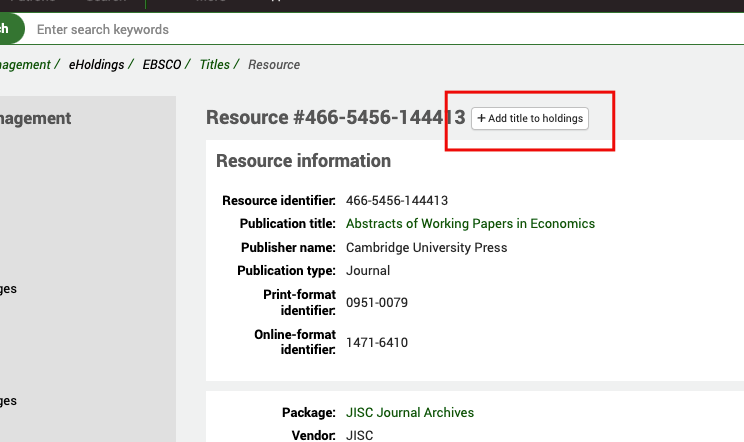This screenshot has width=744, height=442.
Task: Open the JISC Journal Archives package link
Action: tap(409, 413)
